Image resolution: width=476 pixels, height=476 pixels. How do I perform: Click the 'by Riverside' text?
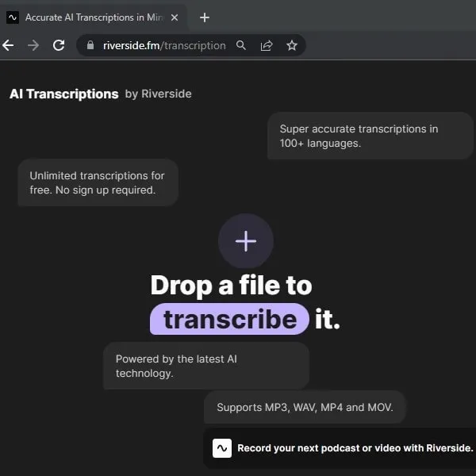tap(158, 94)
